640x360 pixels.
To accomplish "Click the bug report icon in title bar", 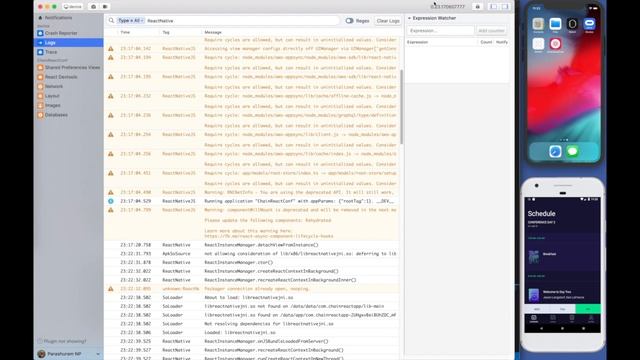I will [477, 7].
